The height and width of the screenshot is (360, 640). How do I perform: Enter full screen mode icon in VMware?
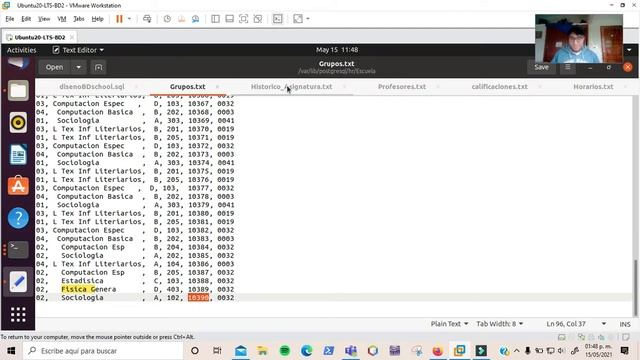tap(243, 19)
